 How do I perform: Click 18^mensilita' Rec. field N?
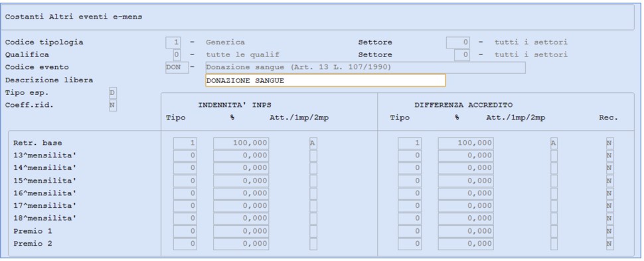[610, 218]
